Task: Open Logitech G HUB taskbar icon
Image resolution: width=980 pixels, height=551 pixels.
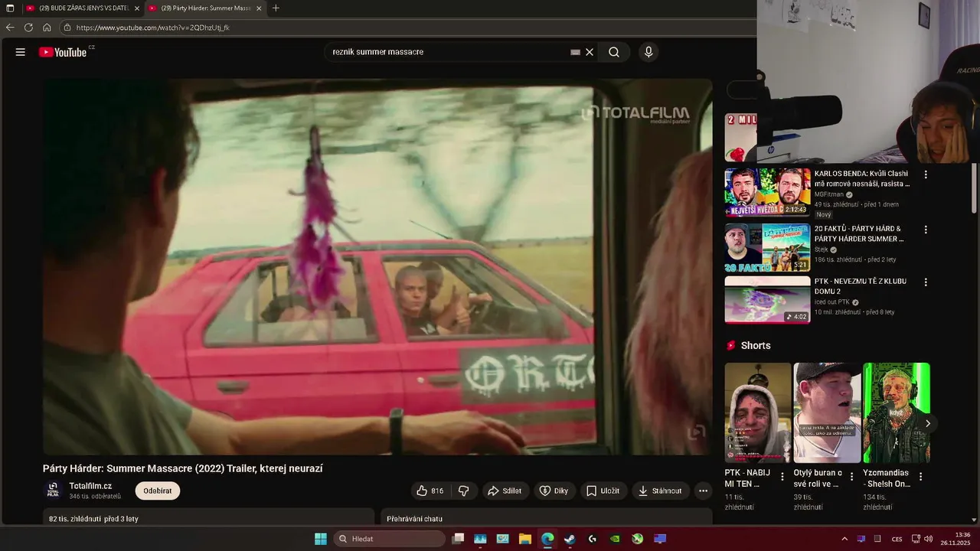Action: [x=592, y=539]
